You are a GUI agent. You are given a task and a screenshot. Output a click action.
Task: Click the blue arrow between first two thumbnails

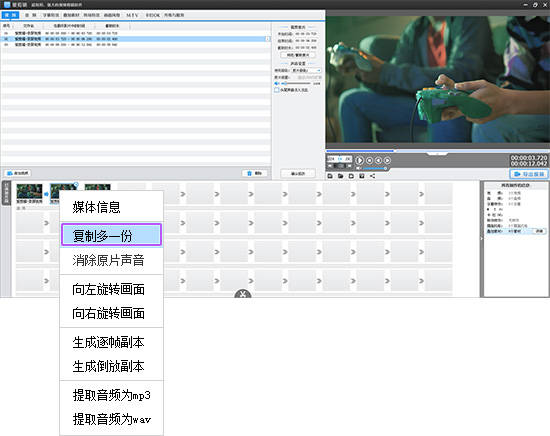tap(46, 194)
